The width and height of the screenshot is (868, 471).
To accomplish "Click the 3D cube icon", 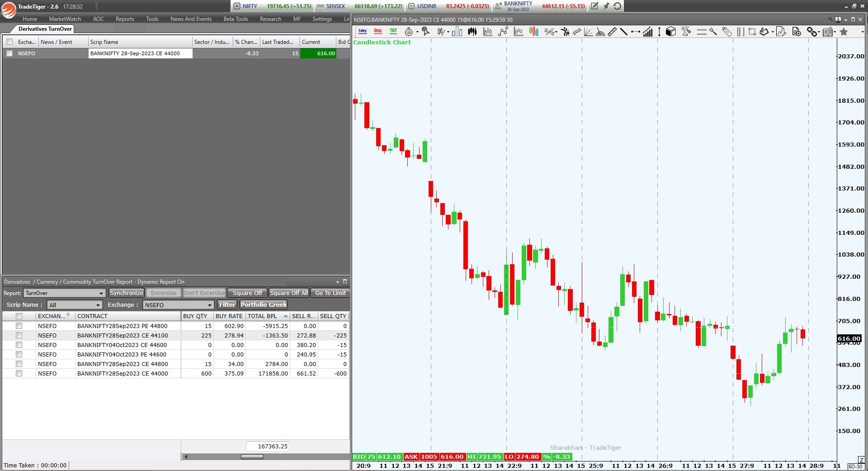I will 671,32.
